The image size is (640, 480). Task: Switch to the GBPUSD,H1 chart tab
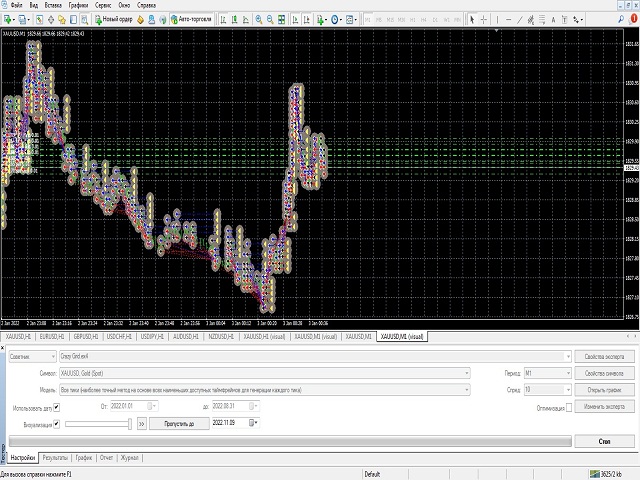[86, 336]
